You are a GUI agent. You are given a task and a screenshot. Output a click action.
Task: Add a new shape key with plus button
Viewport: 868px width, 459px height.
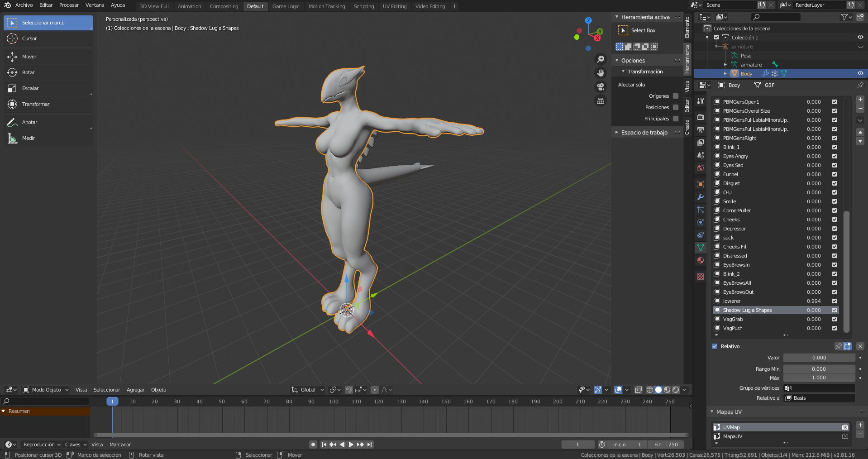(x=860, y=100)
